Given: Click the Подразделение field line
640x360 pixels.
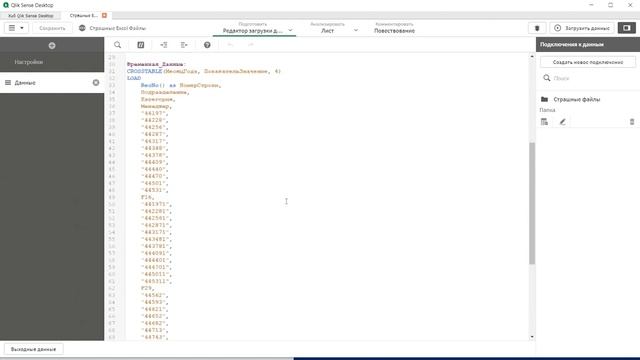Looking at the screenshot, I should tap(164, 92).
